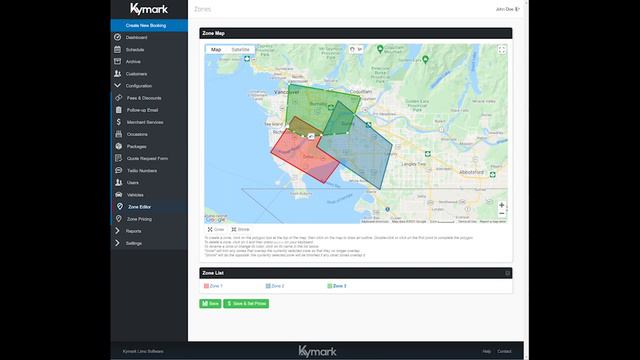Screen dimensions: 640x360
Task: Open the Zone Pricing menu item
Action: pyautogui.click(x=139, y=219)
